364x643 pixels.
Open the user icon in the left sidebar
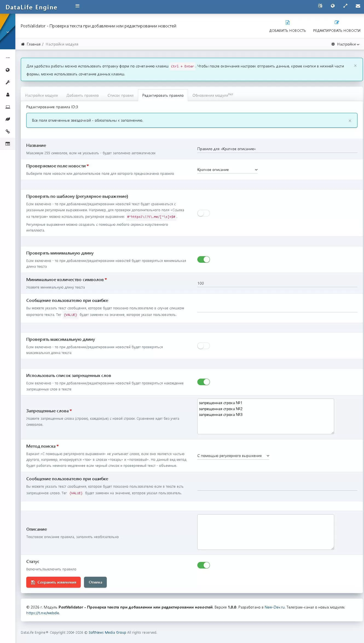click(x=8, y=95)
